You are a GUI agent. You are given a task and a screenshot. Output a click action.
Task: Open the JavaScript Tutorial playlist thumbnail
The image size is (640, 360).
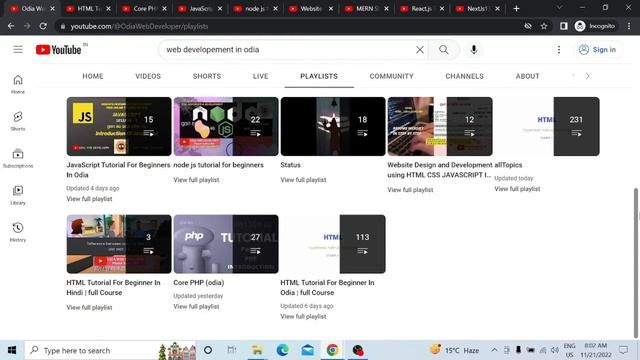(x=119, y=127)
